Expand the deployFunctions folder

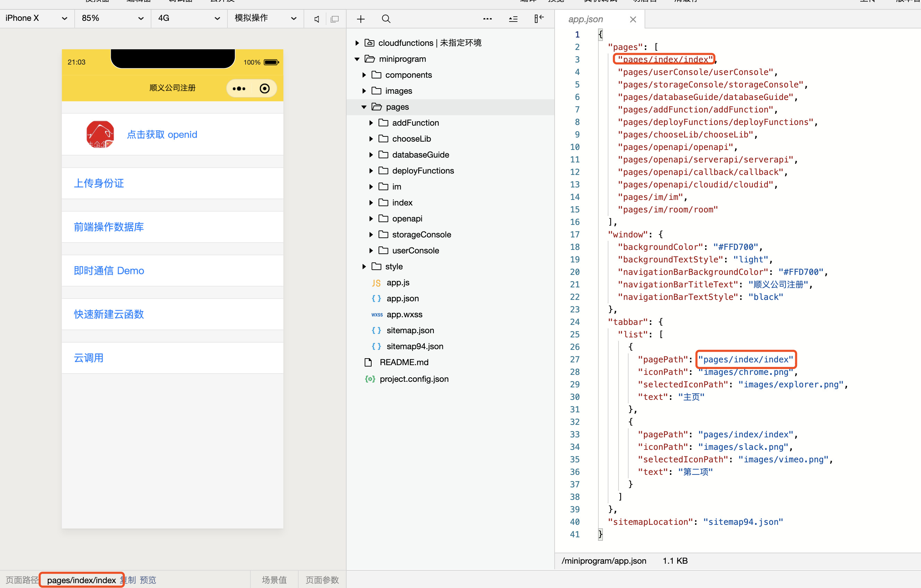point(371,171)
